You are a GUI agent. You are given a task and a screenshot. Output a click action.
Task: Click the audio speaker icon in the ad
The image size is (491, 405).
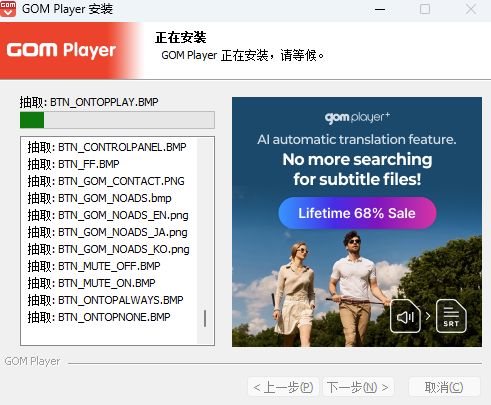(405, 316)
